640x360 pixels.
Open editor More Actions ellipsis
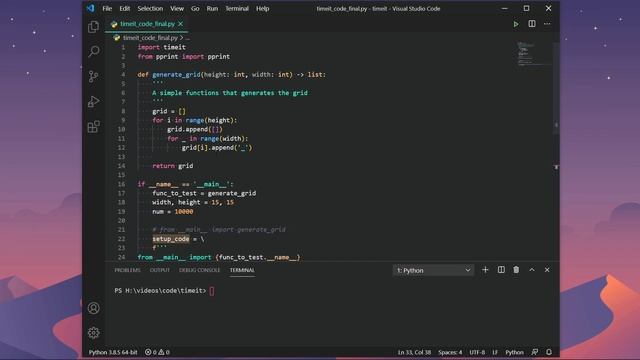[547, 24]
